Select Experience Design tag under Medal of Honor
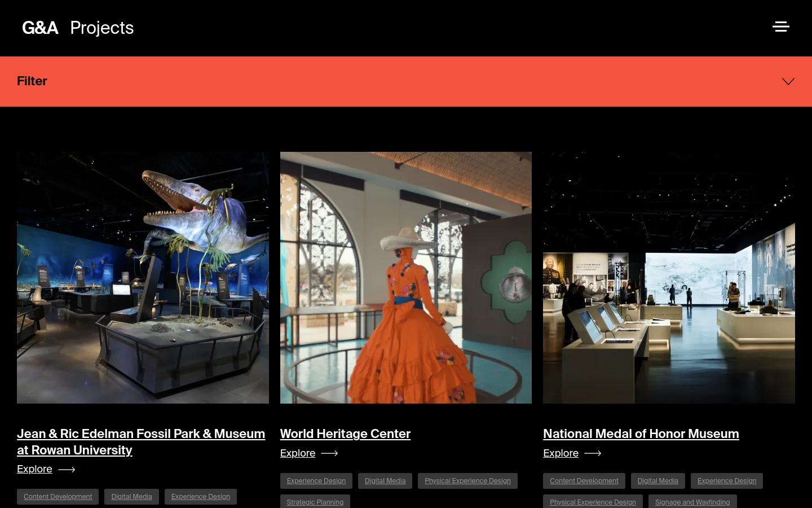The width and height of the screenshot is (812, 508). click(727, 481)
